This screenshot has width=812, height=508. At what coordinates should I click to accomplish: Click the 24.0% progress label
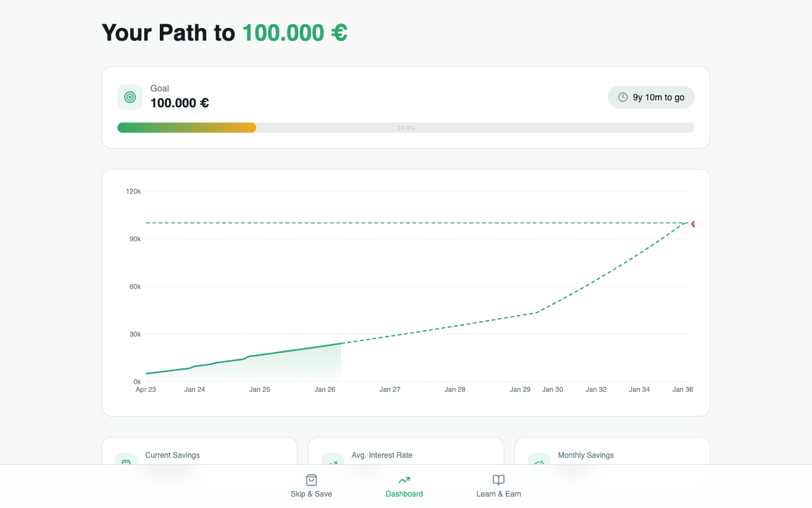pos(406,128)
